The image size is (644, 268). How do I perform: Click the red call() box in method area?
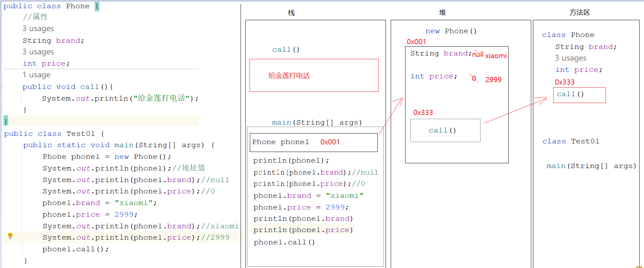click(x=579, y=95)
